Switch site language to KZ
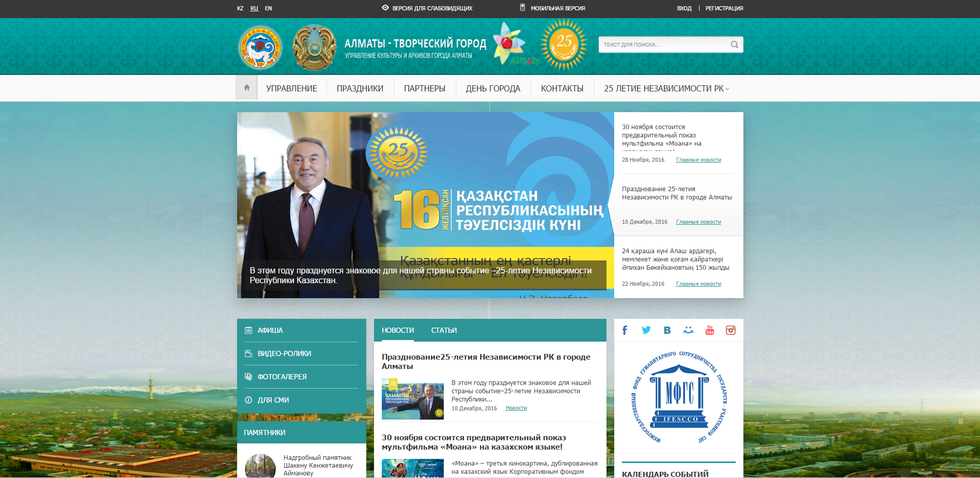 point(240,8)
